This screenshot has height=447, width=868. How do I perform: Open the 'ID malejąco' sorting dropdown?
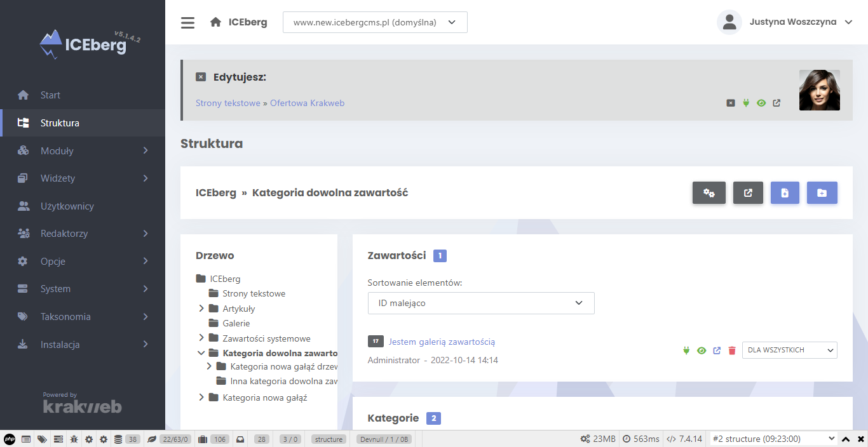(481, 304)
